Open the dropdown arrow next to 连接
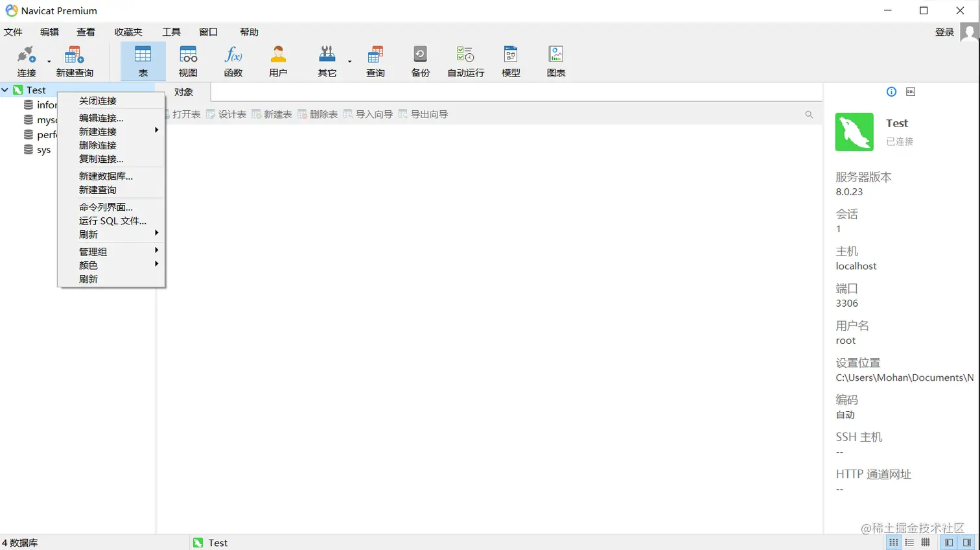This screenshot has height=550, width=980. point(49,62)
